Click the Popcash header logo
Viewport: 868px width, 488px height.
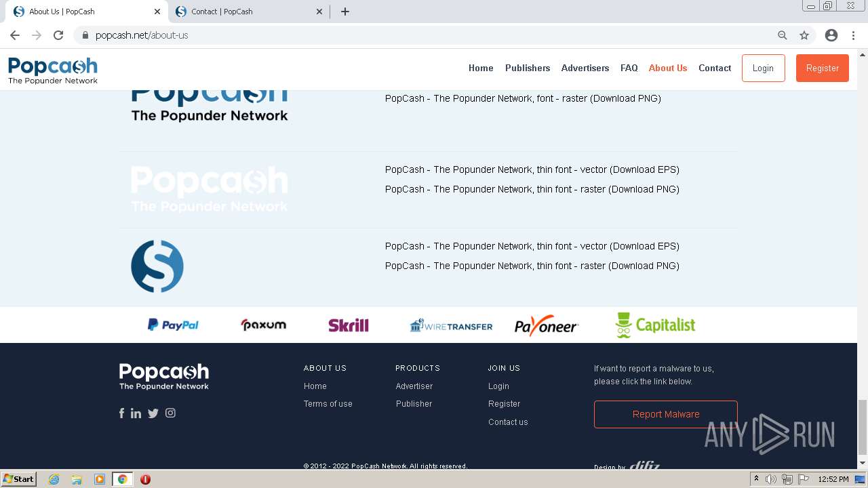53,70
